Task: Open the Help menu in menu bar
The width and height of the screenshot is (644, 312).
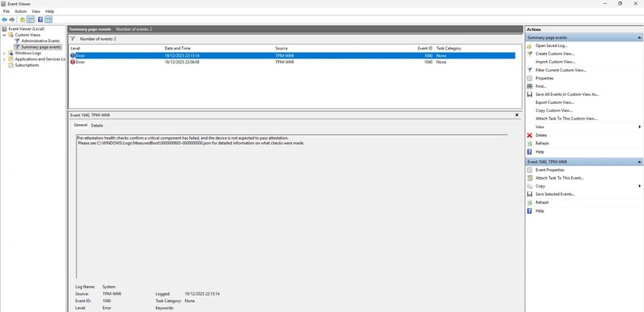Action: coord(50,11)
